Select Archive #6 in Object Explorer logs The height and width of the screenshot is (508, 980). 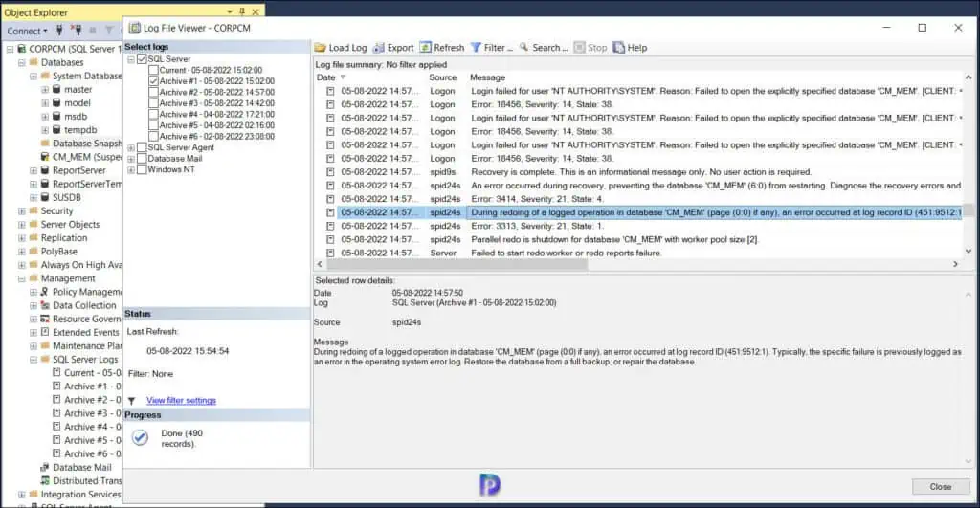(93, 453)
